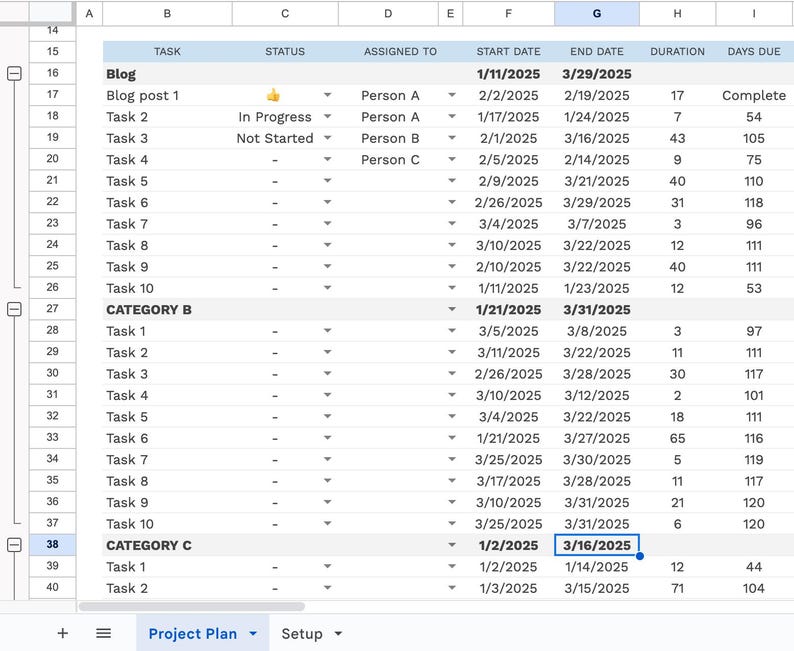Open status dropdown for Blog post 1
Image resolution: width=794 pixels, height=651 pixels.
328,95
